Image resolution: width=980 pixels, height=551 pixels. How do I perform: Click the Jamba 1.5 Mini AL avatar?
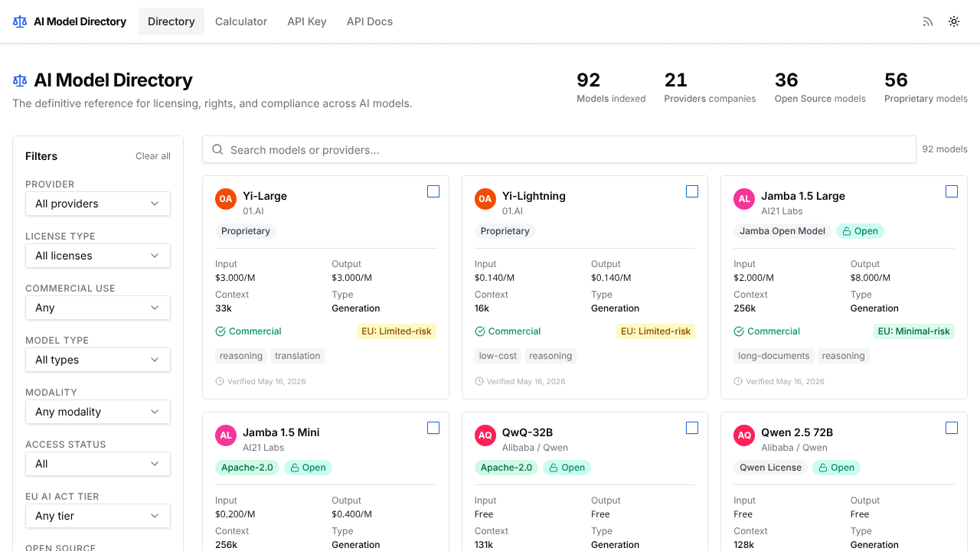[226, 435]
